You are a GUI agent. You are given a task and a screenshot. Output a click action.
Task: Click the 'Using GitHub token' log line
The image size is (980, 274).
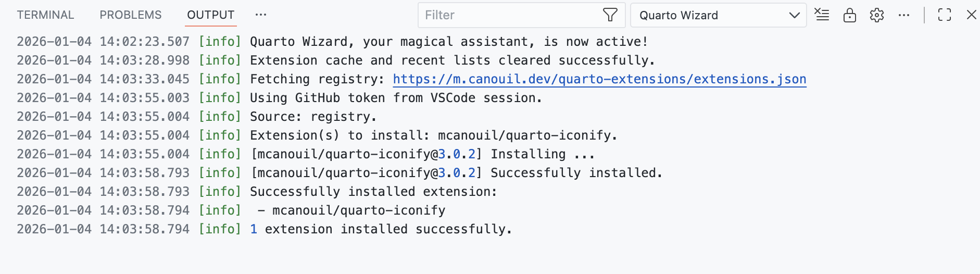point(396,98)
